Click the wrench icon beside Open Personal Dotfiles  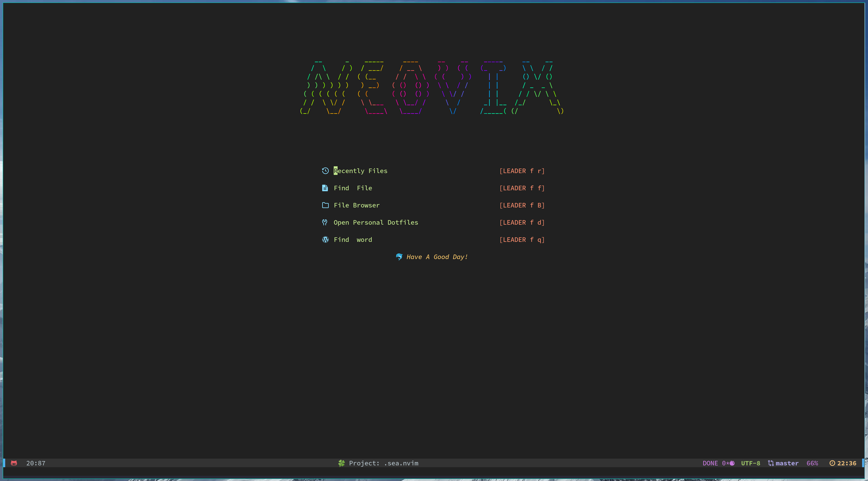tap(324, 222)
